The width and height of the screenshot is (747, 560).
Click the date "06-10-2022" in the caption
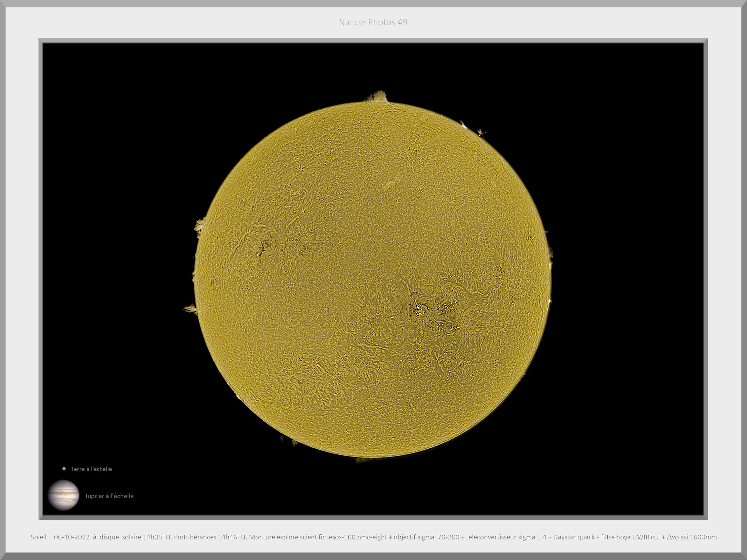tap(72, 537)
